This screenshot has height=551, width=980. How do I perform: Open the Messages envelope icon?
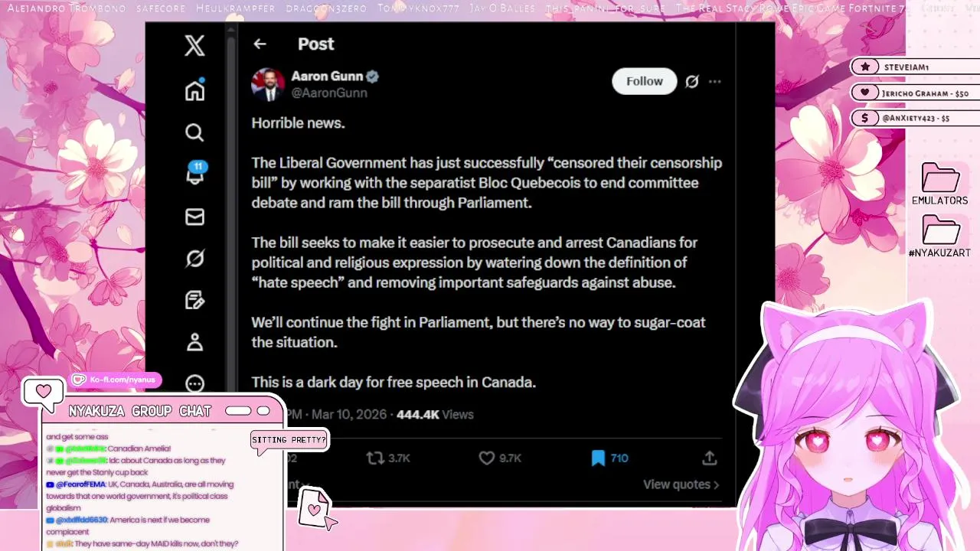tap(194, 217)
